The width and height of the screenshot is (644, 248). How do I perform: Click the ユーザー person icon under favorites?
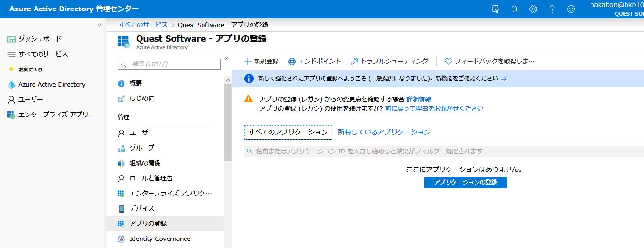point(11,99)
